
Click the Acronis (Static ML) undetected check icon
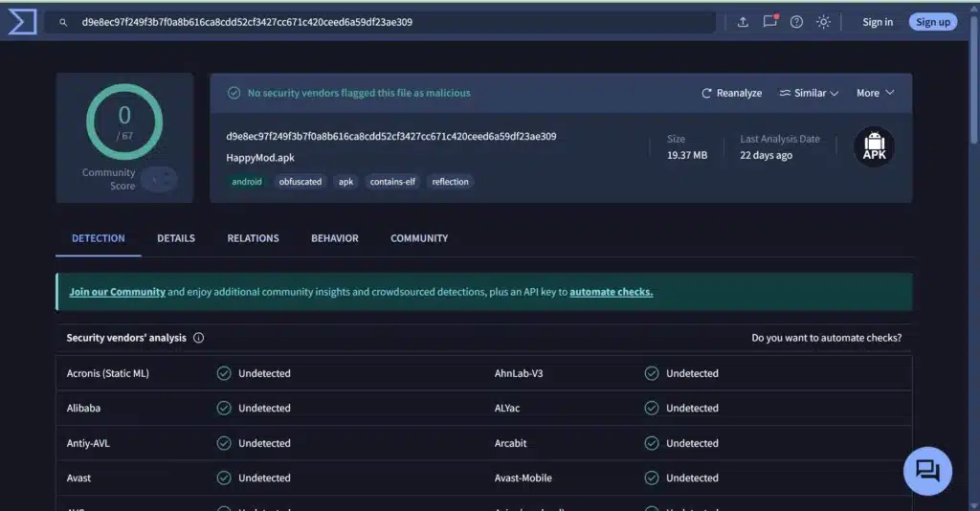(x=224, y=373)
